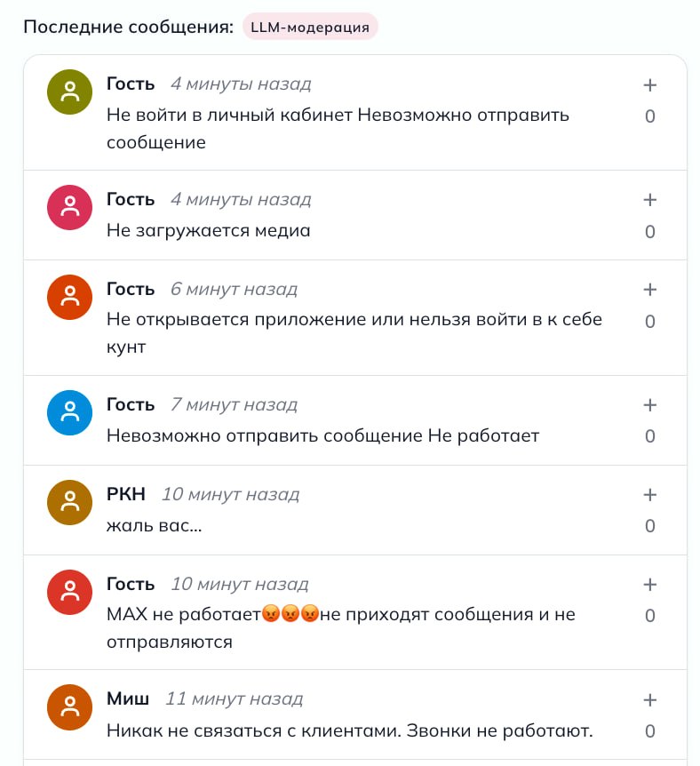This screenshot has height=766, width=700.
Task: Click the olive avatar beside 'Не войти в личный кабинет'
Action: [x=69, y=92]
